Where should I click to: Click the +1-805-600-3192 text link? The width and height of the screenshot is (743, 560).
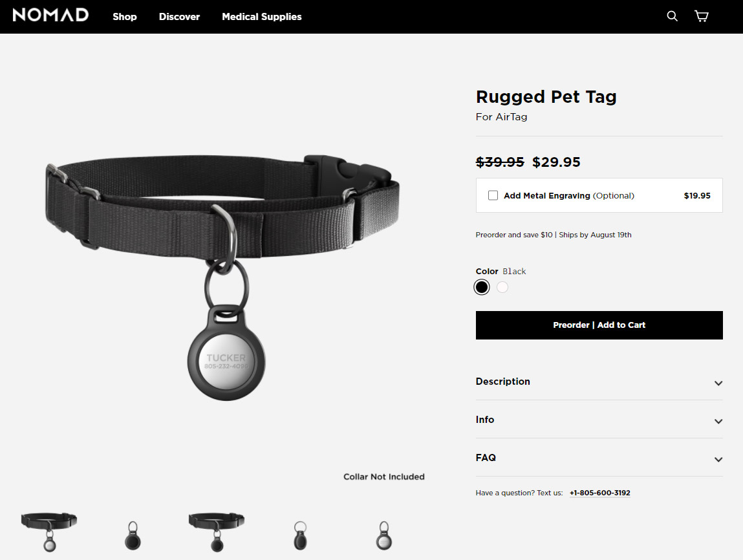(600, 493)
